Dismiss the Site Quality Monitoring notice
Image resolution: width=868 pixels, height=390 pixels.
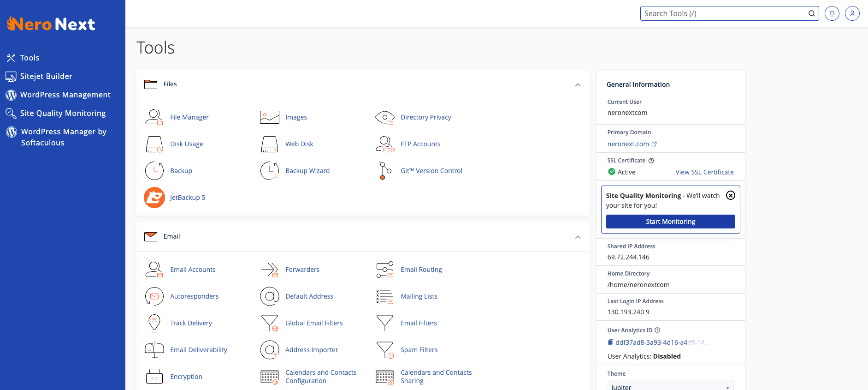(730, 195)
